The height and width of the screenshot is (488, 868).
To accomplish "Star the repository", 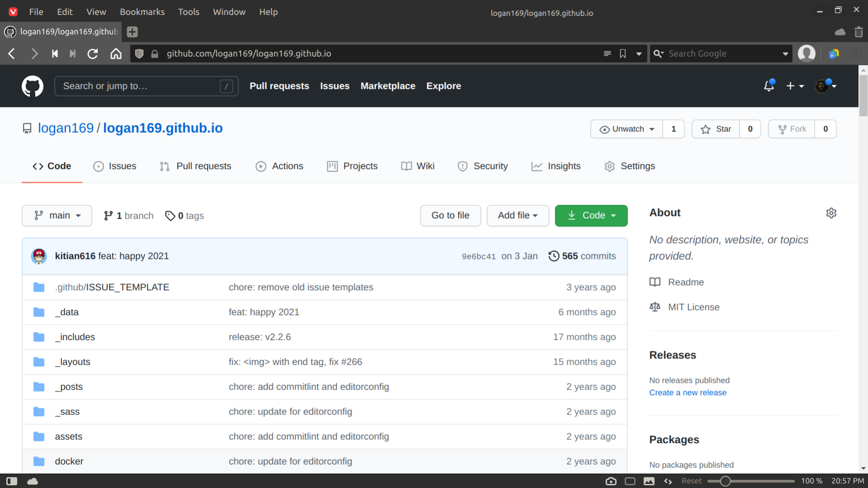I will (x=716, y=129).
